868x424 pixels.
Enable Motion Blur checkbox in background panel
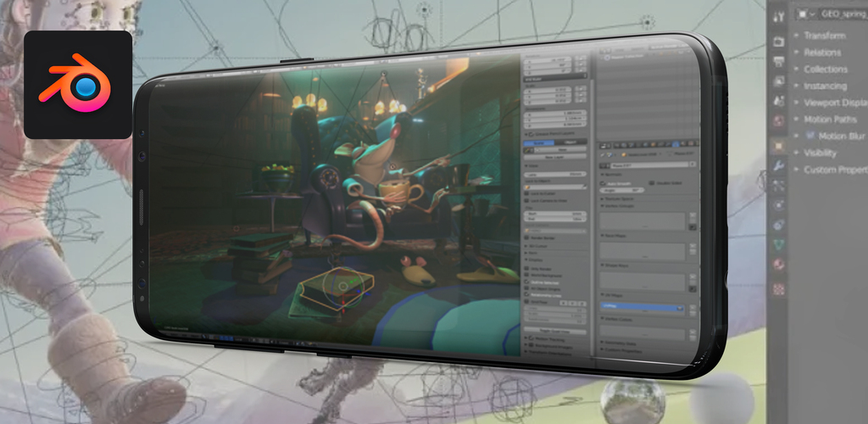click(810, 136)
